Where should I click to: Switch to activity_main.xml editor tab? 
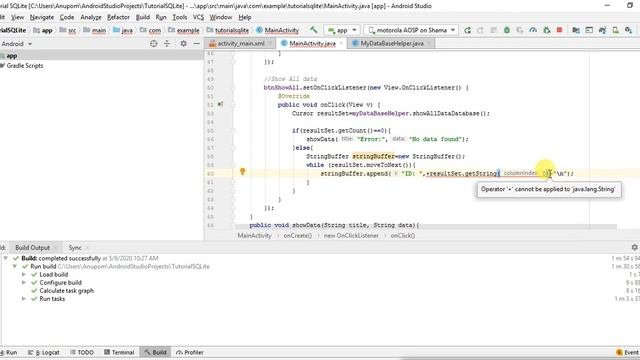click(241, 43)
